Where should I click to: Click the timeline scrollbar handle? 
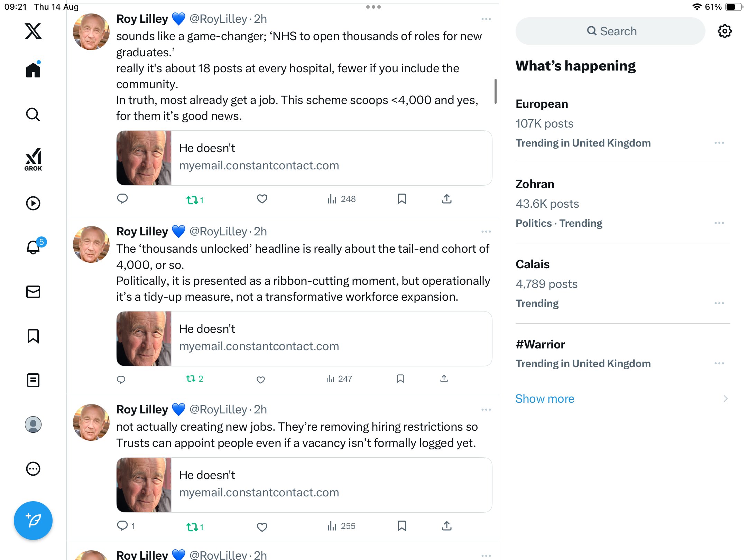496,91
